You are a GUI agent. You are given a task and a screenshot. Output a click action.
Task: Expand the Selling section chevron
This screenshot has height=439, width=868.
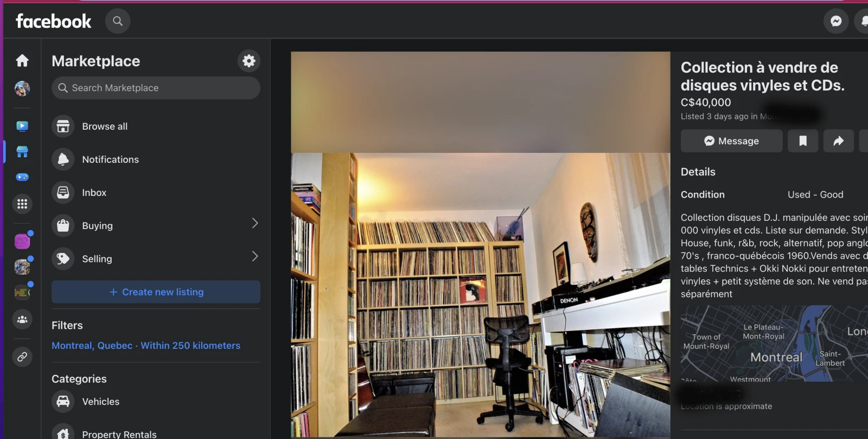click(254, 257)
